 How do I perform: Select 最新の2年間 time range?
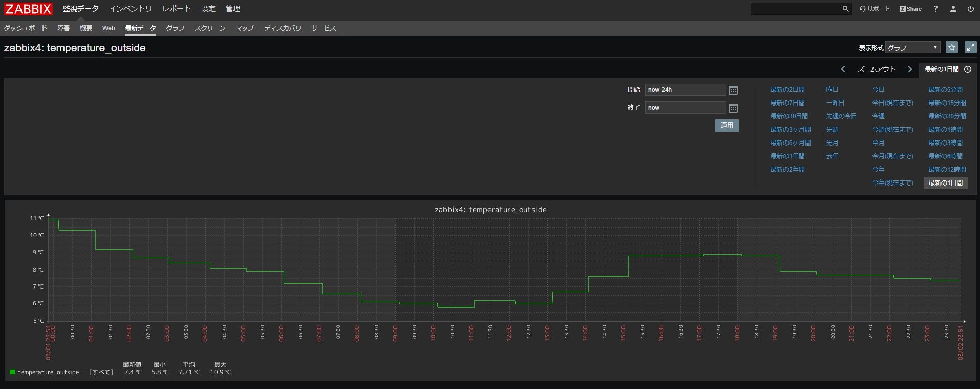(787, 170)
